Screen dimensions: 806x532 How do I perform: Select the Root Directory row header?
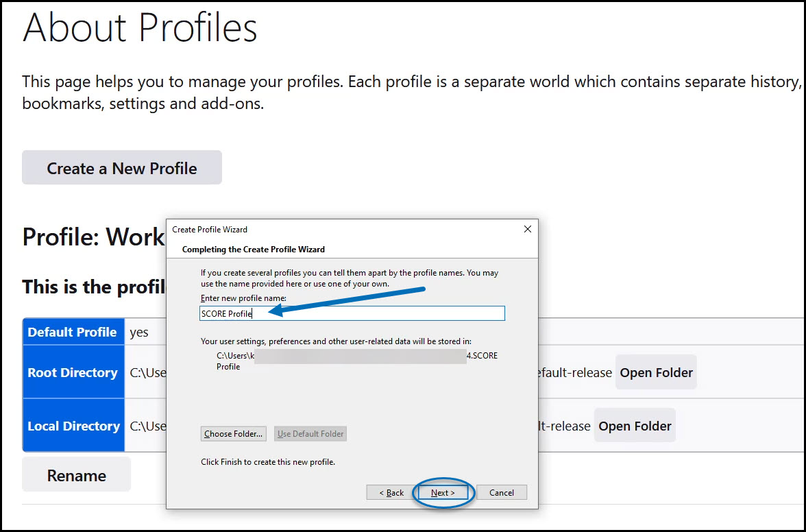pos(73,372)
